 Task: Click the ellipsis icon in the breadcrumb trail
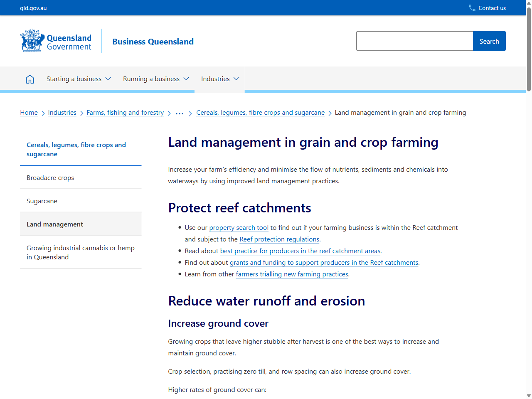pyautogui.click(x=179, y=113)
